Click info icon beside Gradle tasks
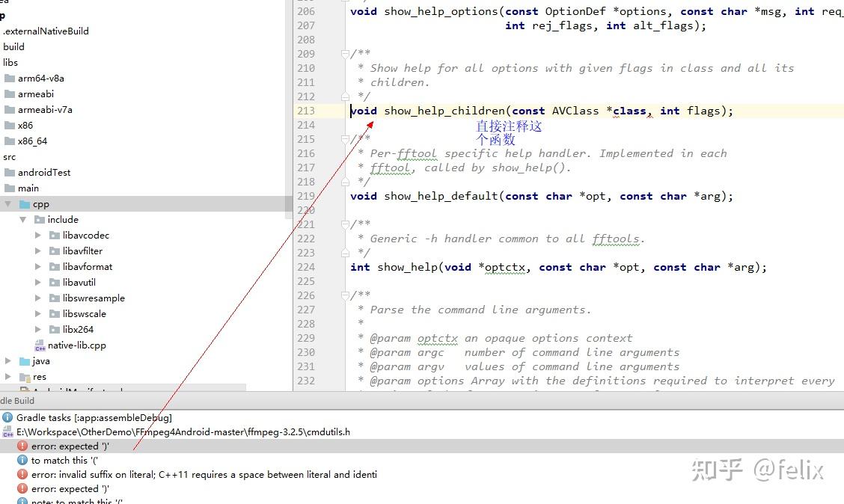 point(7,417)
